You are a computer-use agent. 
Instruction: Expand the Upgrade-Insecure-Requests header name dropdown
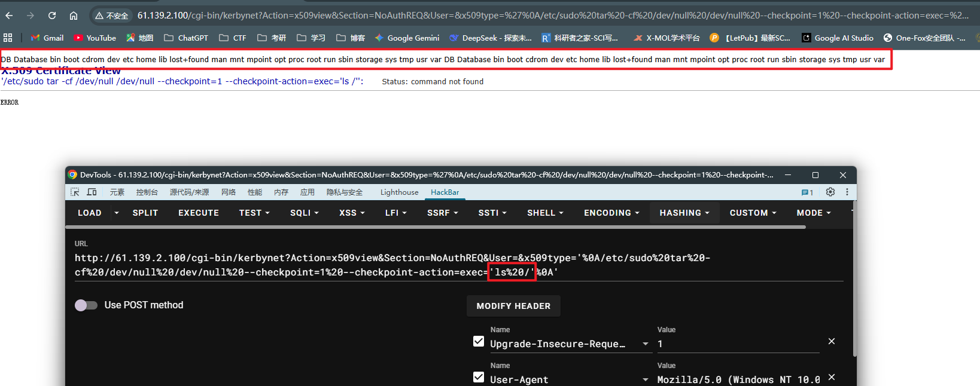pyautogui.click(x=646, y=344)
